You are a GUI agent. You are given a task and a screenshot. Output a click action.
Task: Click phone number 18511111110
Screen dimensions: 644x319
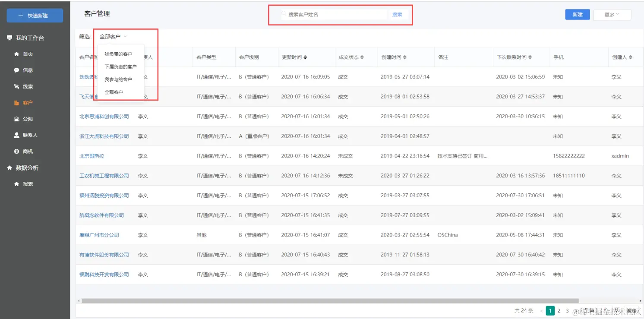coord(569,176)
